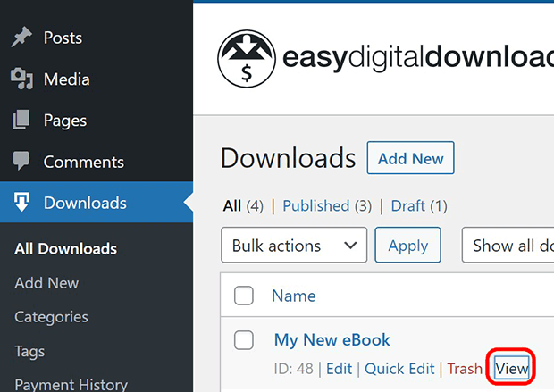
Task: Click the Comments speech bubble icon
Action: 21,161
